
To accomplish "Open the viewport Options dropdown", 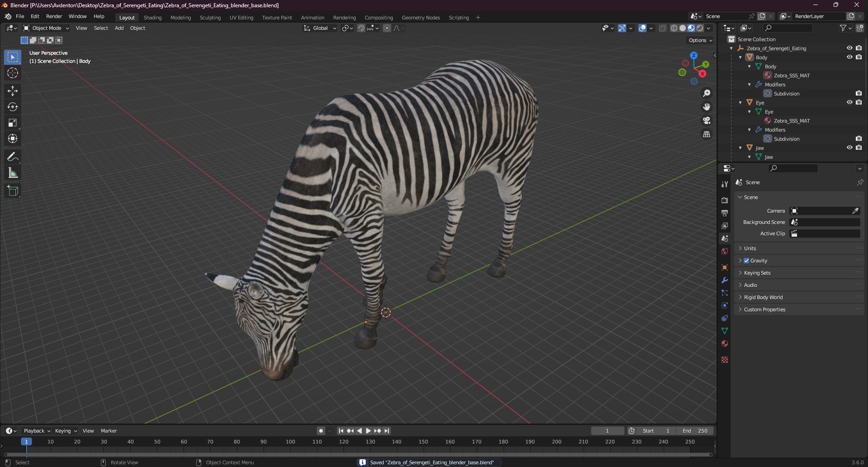I will (x=700, y=40).
